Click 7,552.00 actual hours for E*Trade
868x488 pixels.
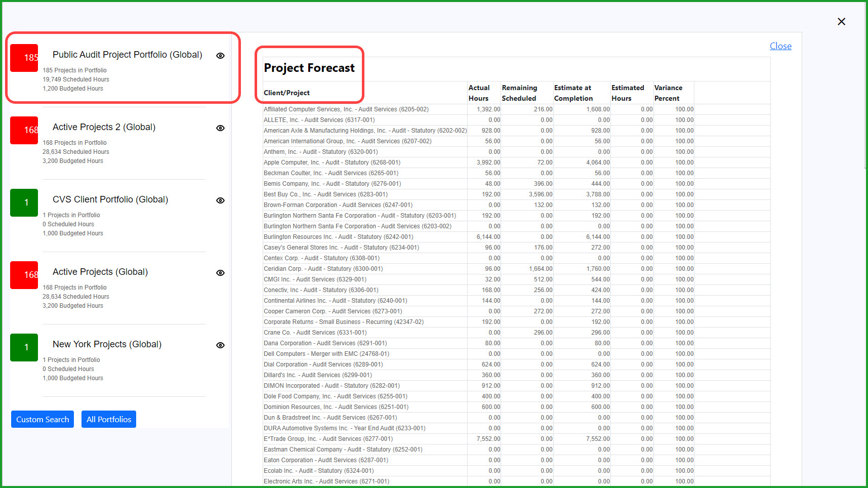[x=488, y=439]
